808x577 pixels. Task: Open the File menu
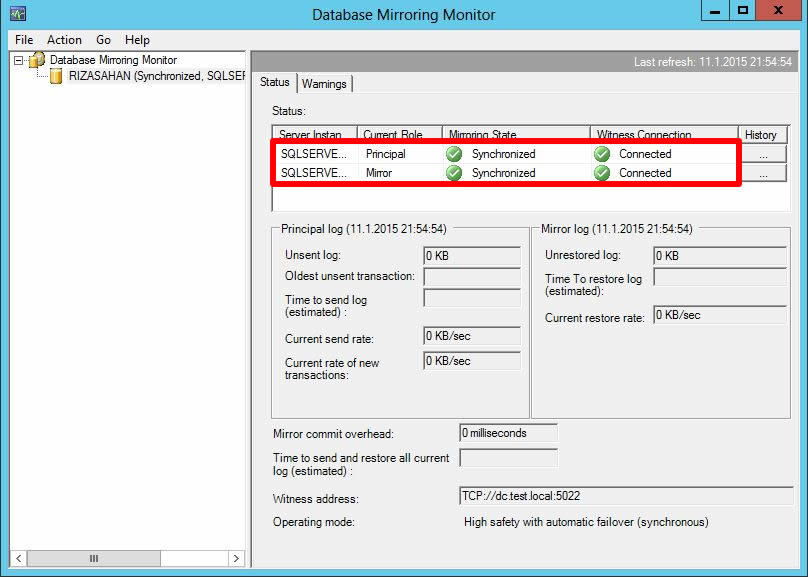click(24, 40)
